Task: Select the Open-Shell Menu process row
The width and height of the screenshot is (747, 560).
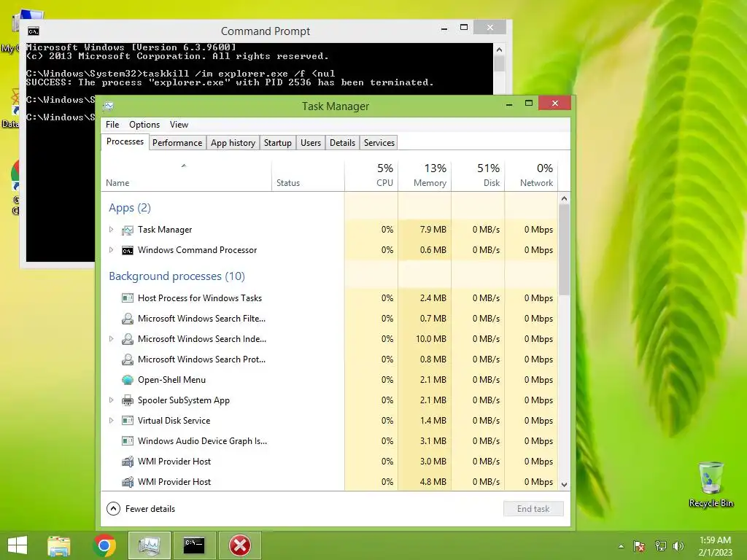Action: (329, 380)
